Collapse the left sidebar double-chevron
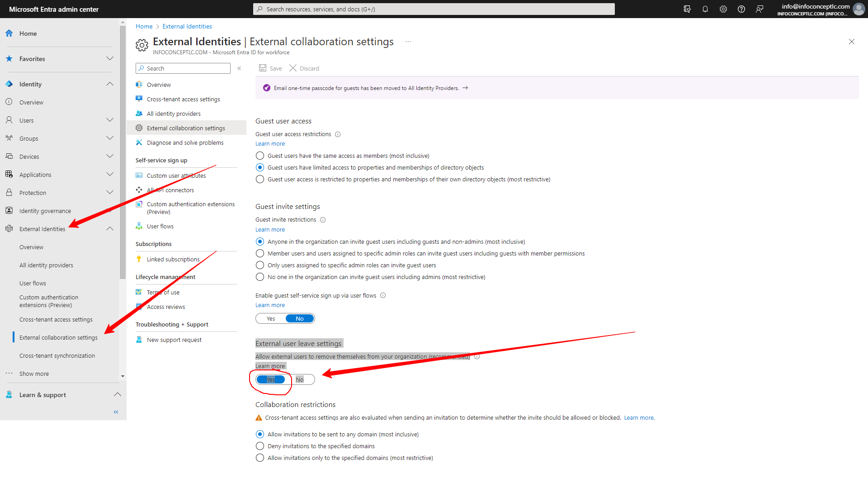 [116, 412]
